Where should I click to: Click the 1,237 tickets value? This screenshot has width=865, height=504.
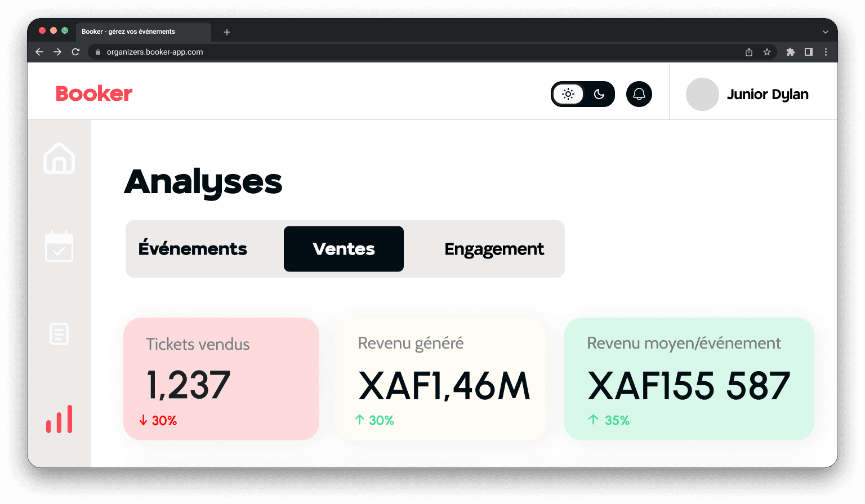point(188,385)
